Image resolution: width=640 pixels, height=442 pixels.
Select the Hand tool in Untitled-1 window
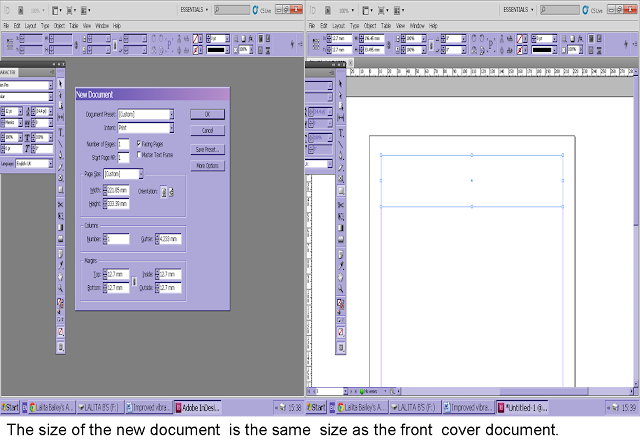[x=341, y=278]
